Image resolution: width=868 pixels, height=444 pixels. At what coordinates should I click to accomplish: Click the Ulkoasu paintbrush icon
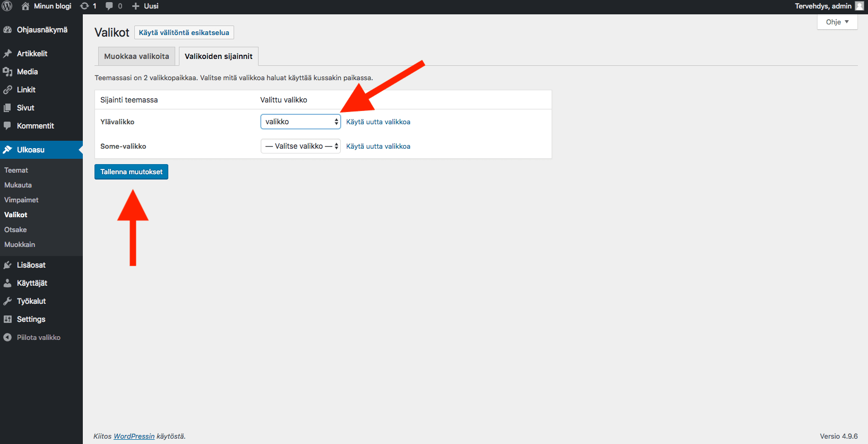pos(7,150)
